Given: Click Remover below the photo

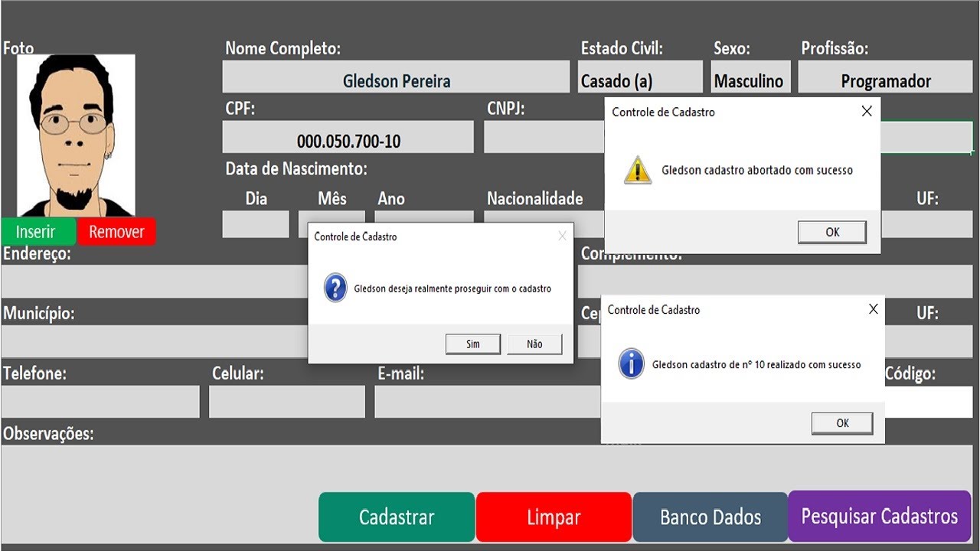Looking at the screenshot, I should tap(116, 232).
